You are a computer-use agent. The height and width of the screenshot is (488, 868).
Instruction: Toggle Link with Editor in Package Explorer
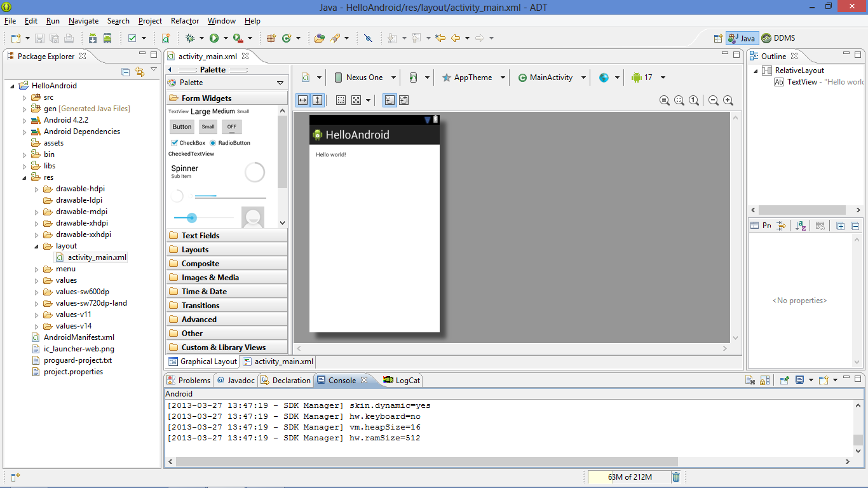pos(139,72)
